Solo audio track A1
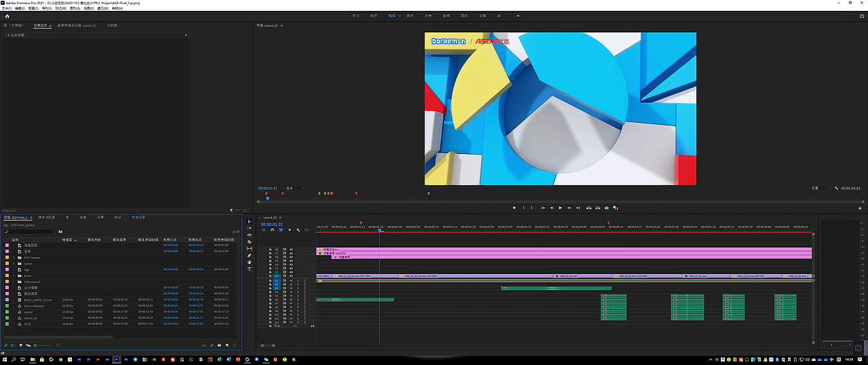The height and width of the screenshot is (365, 868). [x=297, y=281]
